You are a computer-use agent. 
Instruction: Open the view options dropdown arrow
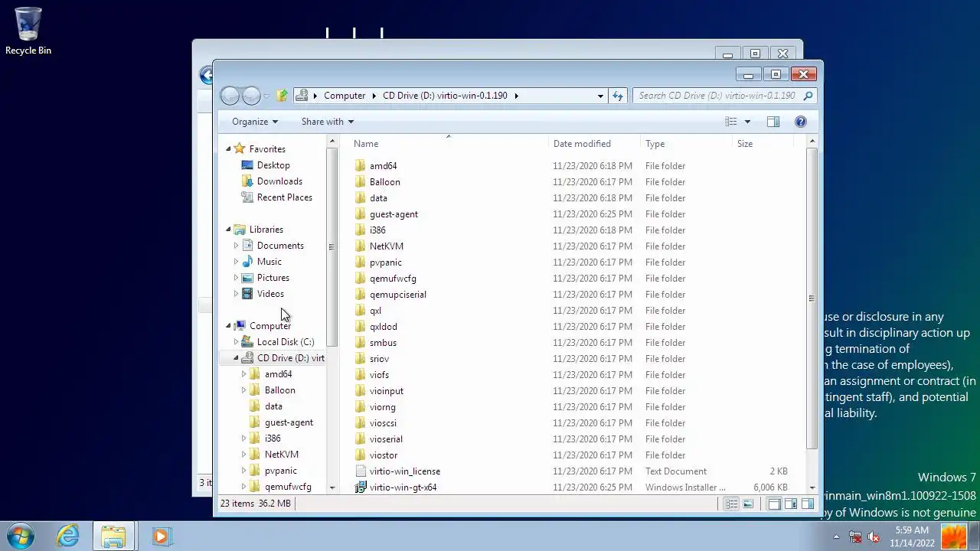coord(747,122)
